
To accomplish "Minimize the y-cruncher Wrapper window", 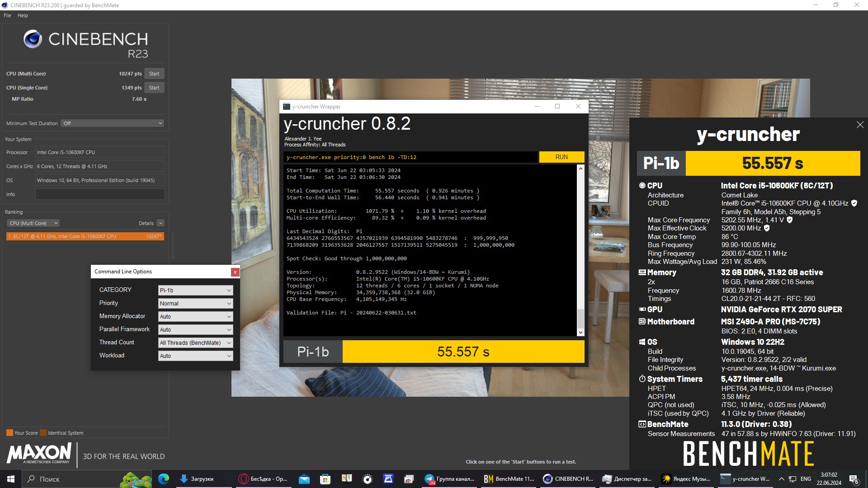I will click(537, 106).
